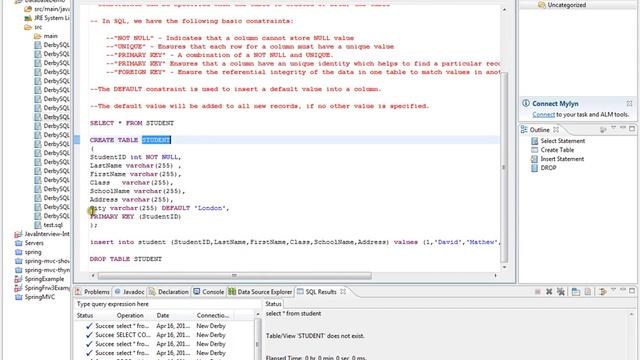
Task: Remove selected result with the X icon
Action: click(x=549, y=291)
